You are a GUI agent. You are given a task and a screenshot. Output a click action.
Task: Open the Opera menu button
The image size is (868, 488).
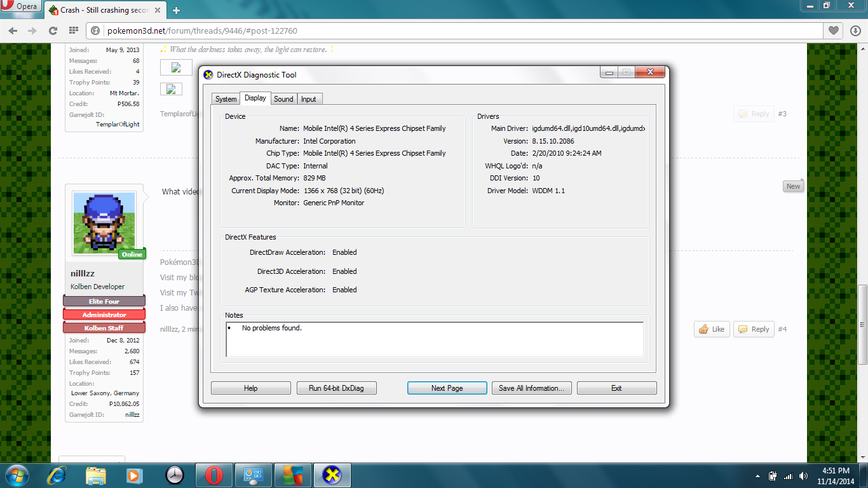(x=21, y=7)
